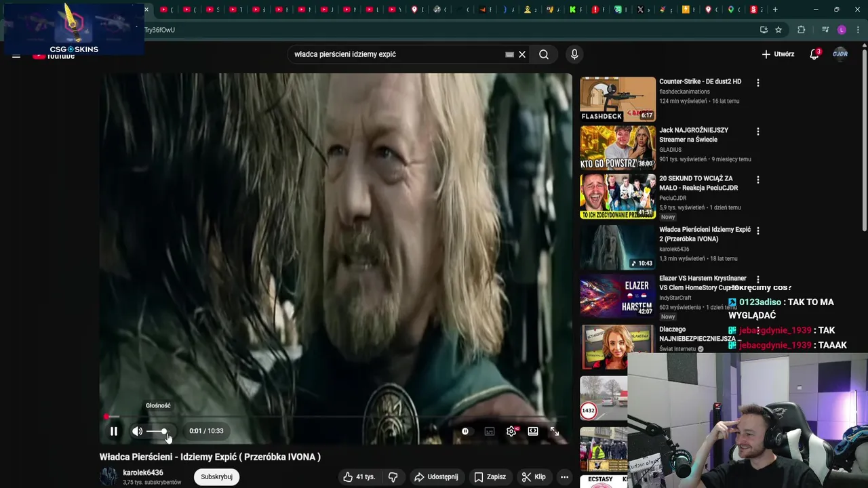Screen dimensions: 868x488
Task: Open browser extensions puzzle icon
Action: coord(802,30)
